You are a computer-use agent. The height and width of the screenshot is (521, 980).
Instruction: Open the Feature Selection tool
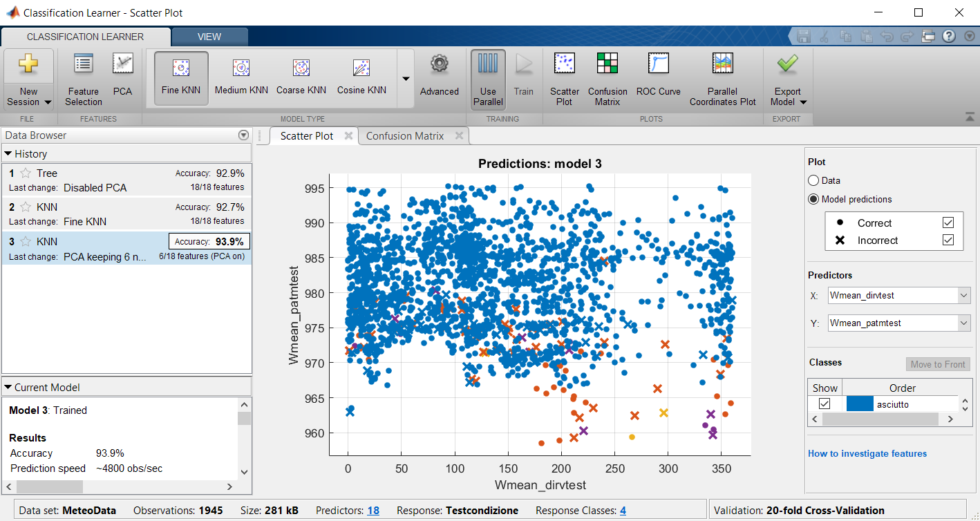(84, 78)
